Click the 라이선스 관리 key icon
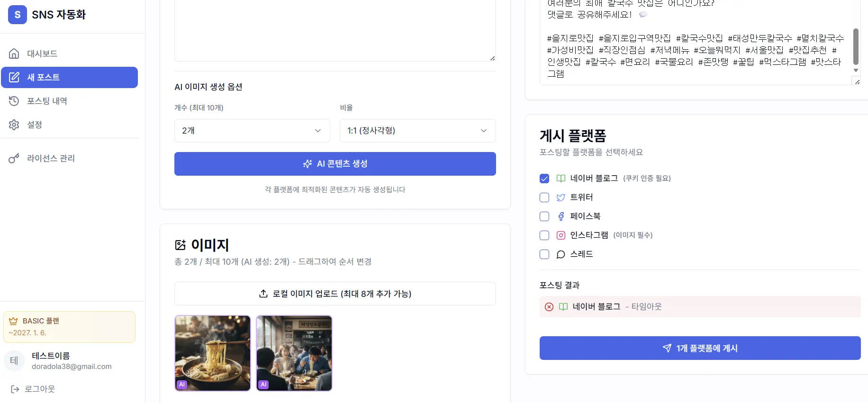868x403 pixels. (14, 158)
